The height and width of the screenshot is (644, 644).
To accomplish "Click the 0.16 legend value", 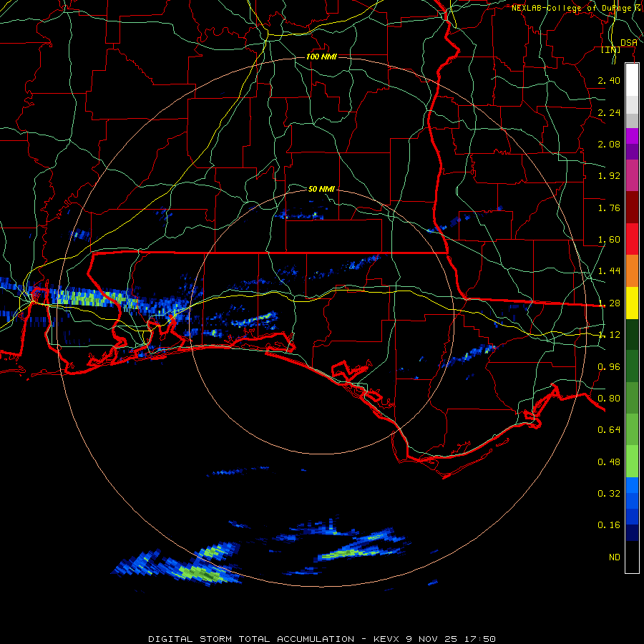I will (609, 525).
